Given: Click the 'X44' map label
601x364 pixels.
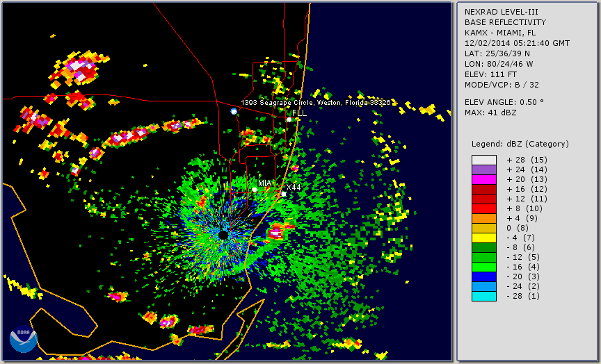Looking at the screenshot, I should pos(294,187).
